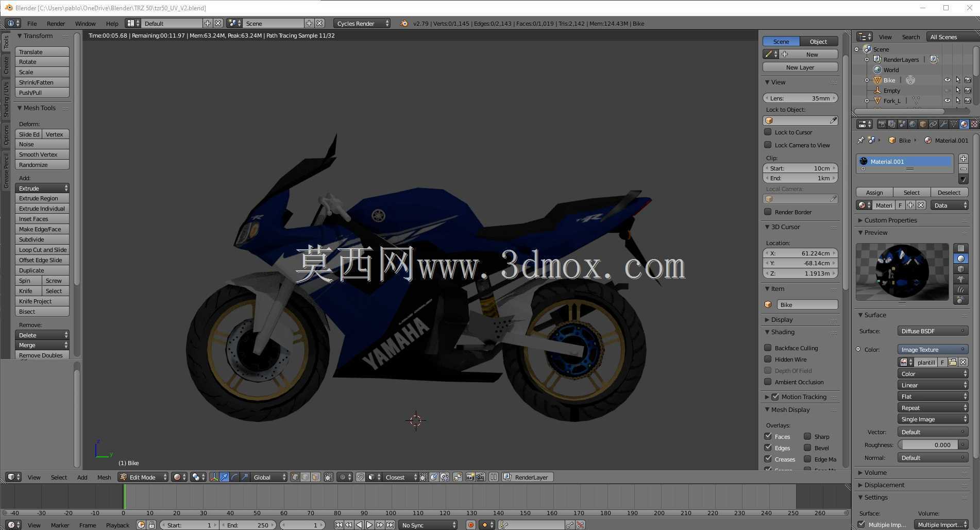Open the No Sync playback dropdown
980x530 pixels.
(429, 525)
